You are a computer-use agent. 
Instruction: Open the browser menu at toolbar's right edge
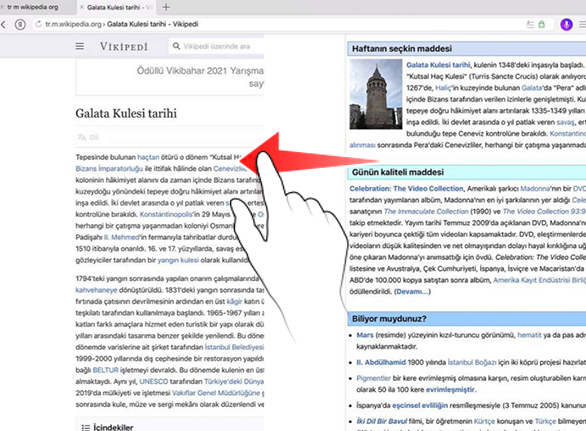[x=582, y=25]
